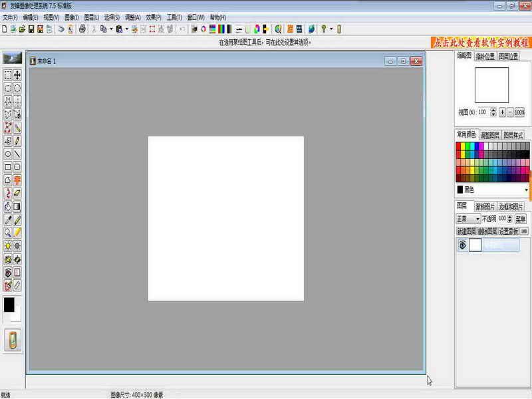
Task: Open the 效果(P) menu
Action: click(x=154, y=17)
